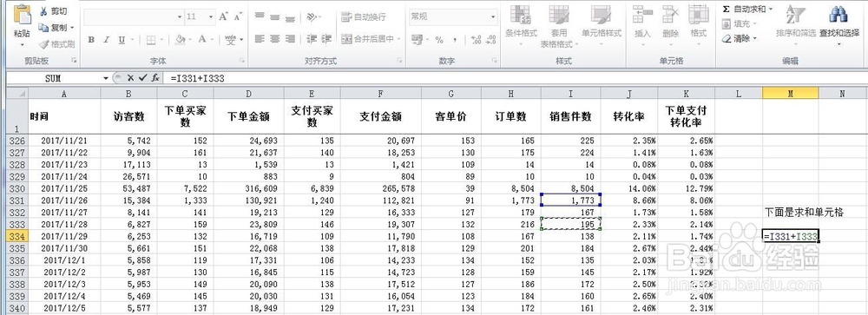
Task: Decrease font size with small A icon
Action: click(x=238, y=16)
